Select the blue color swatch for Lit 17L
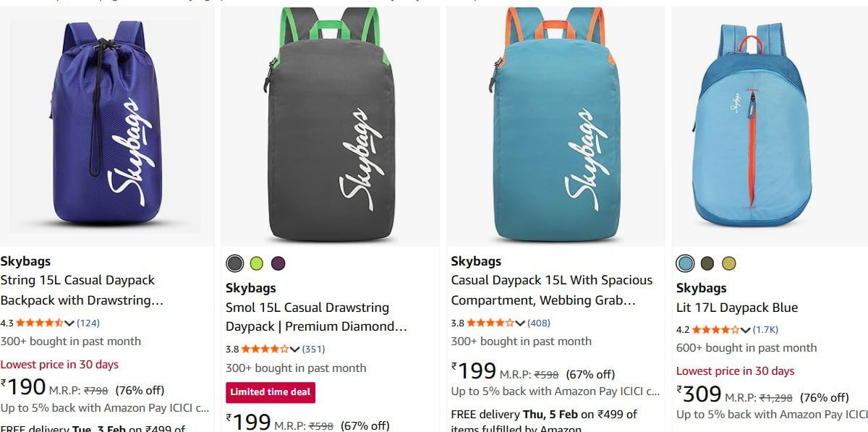The height and width of the screenshot is (432, 868). (685, 263)
